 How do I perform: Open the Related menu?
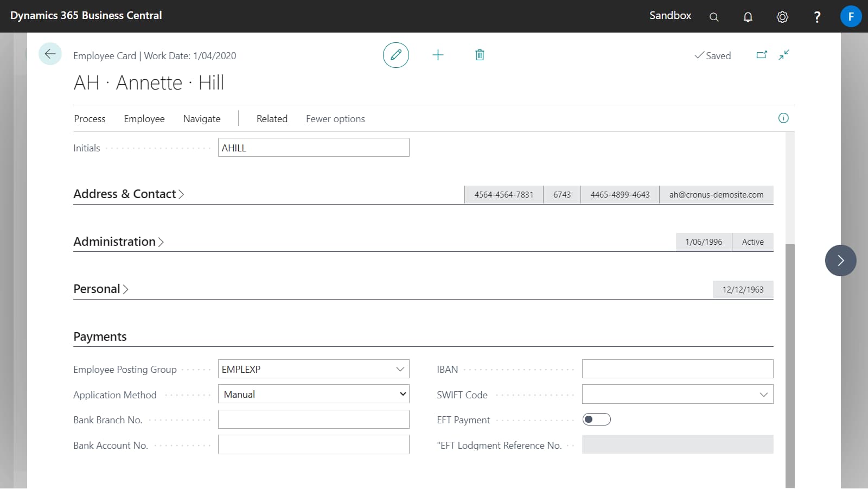click(x=272, y=118)
